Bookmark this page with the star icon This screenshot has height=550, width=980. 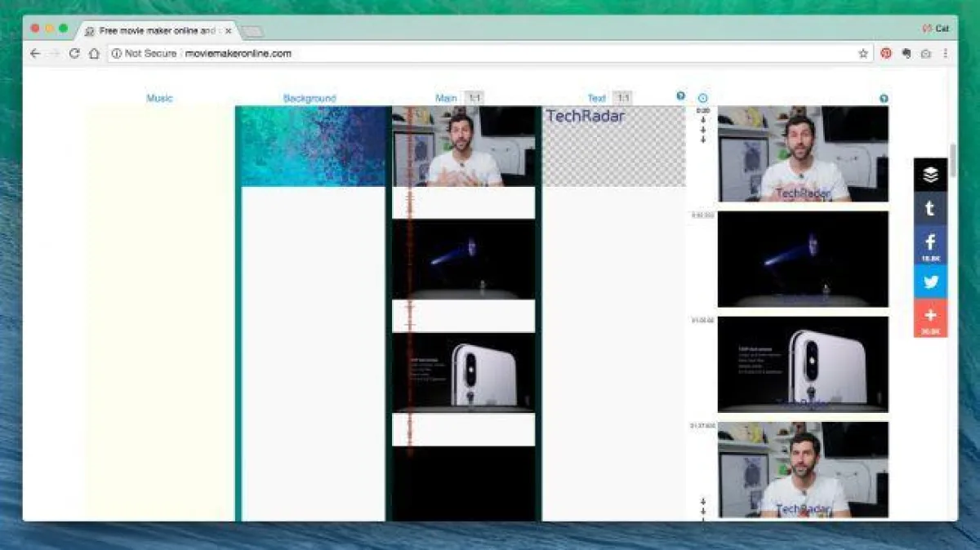pos(863,54)
